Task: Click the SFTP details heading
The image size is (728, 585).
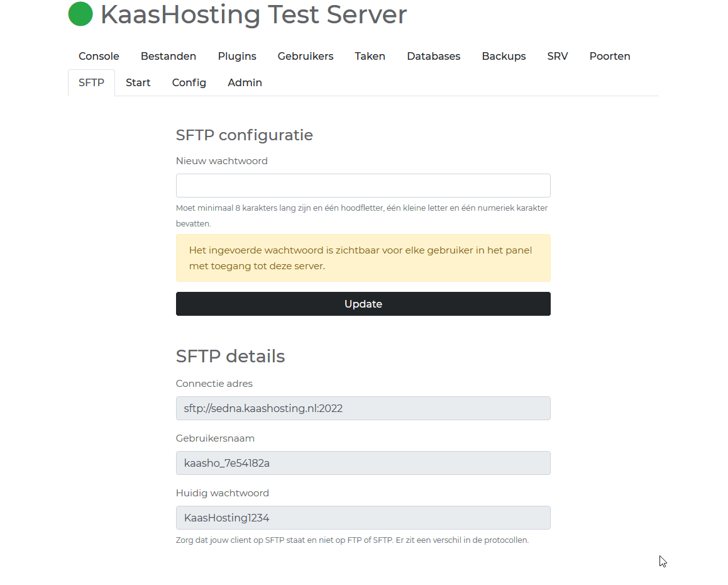Action: click(230, 357)
